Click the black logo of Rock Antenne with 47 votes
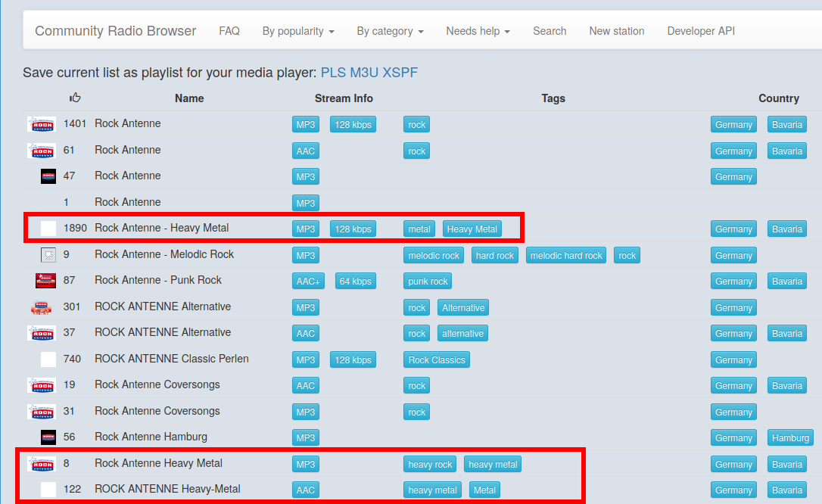 click(48, 176)
